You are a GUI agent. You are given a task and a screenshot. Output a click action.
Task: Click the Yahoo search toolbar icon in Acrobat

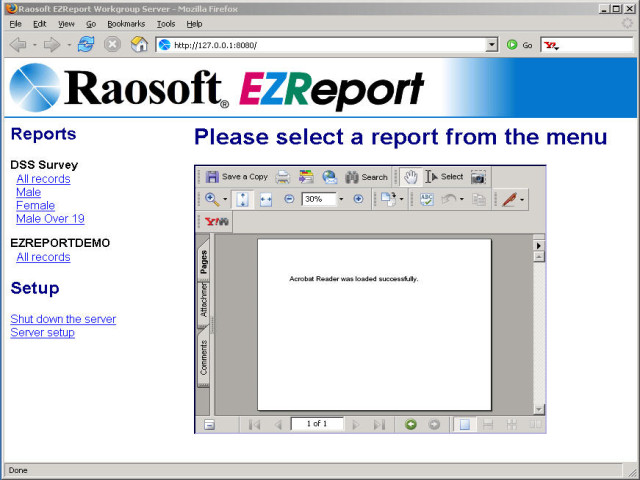pyautogui.click(x=216, y=222)
